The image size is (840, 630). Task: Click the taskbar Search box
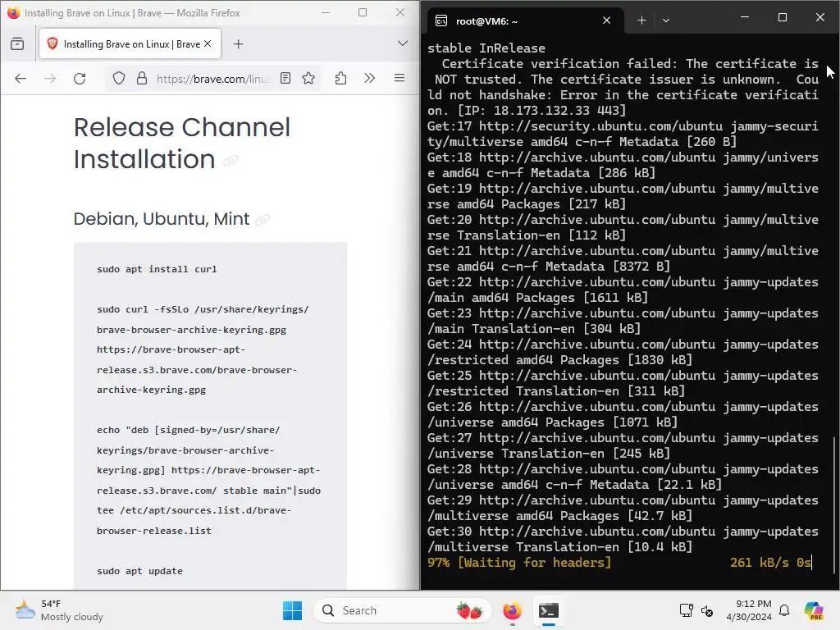pos(403,610)
